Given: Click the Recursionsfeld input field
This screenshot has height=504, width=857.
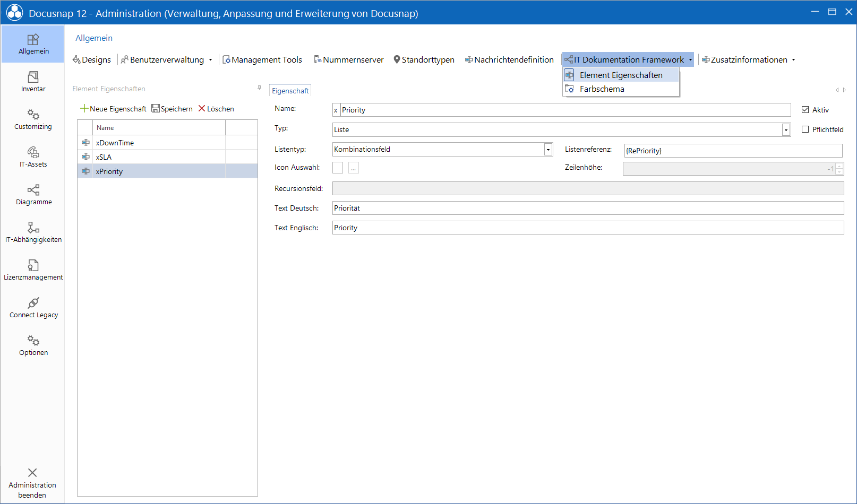Looking at the screenshot, I should click(x=588, y=188).
